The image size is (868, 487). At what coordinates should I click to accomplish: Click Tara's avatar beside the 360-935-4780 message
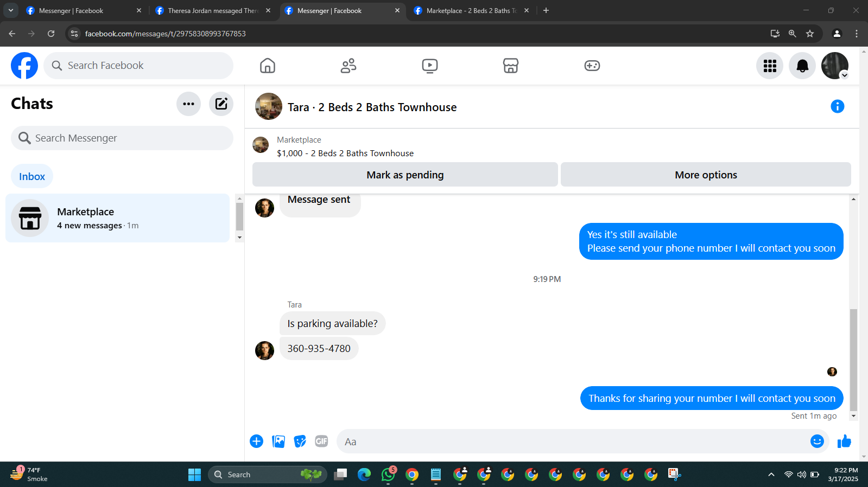[x=264, y=350]
